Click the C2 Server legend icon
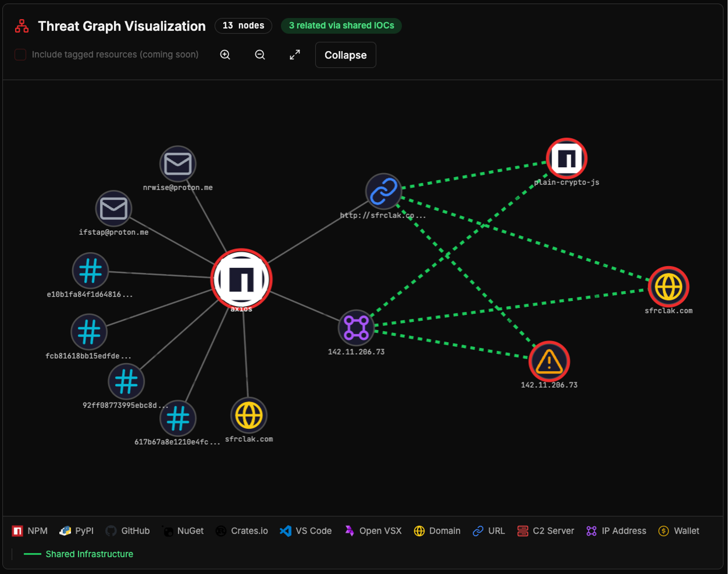Viewport: 728px width, 574px height. (523, 531)
